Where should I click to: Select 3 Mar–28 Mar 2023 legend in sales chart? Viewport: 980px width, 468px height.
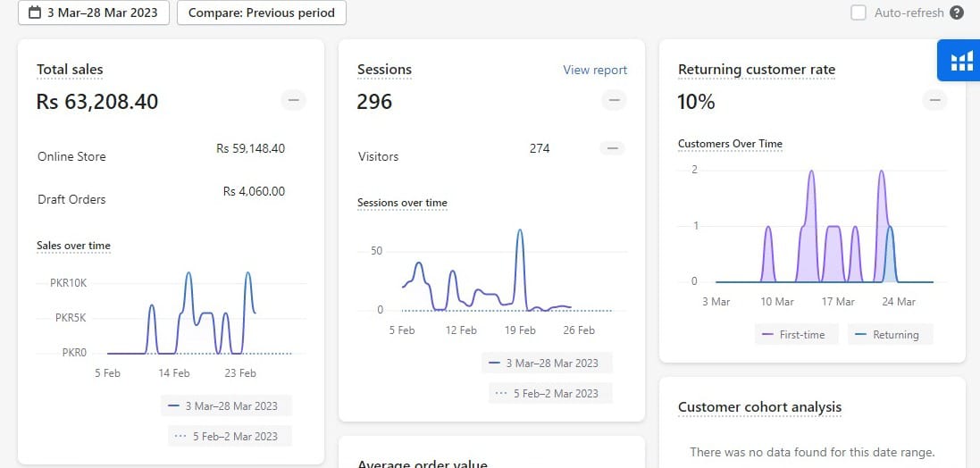pos(226,406)
